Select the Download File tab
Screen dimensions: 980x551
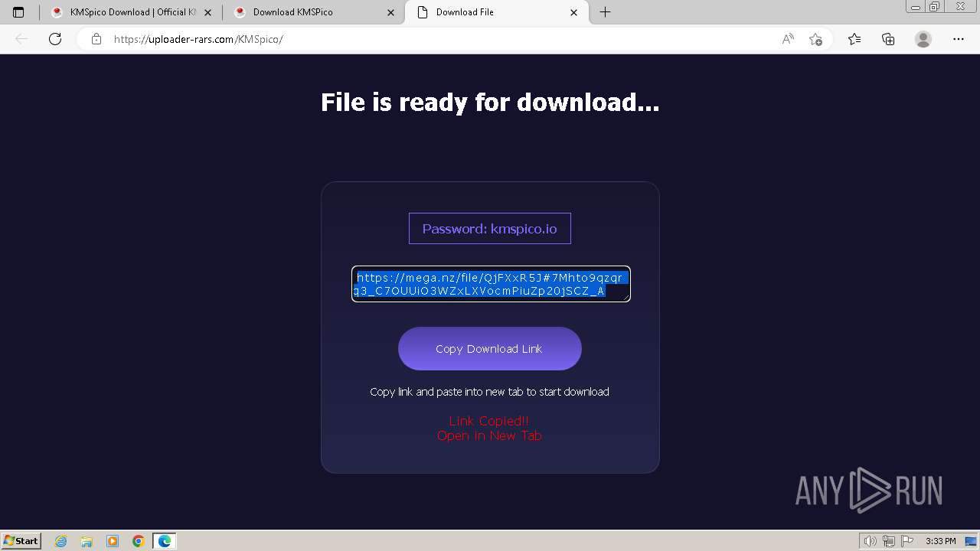(x=497, y=12)
